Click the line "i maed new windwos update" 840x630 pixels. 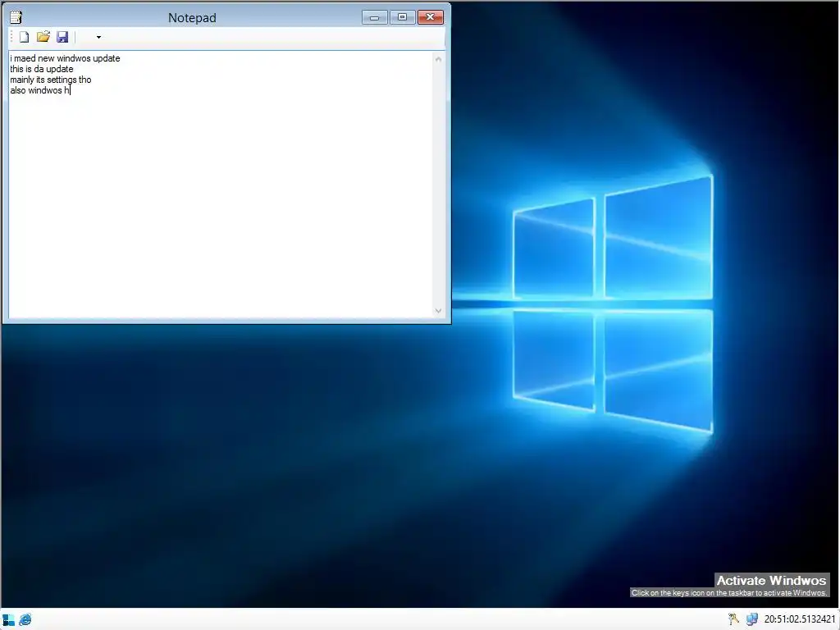(x=65, y=58)
